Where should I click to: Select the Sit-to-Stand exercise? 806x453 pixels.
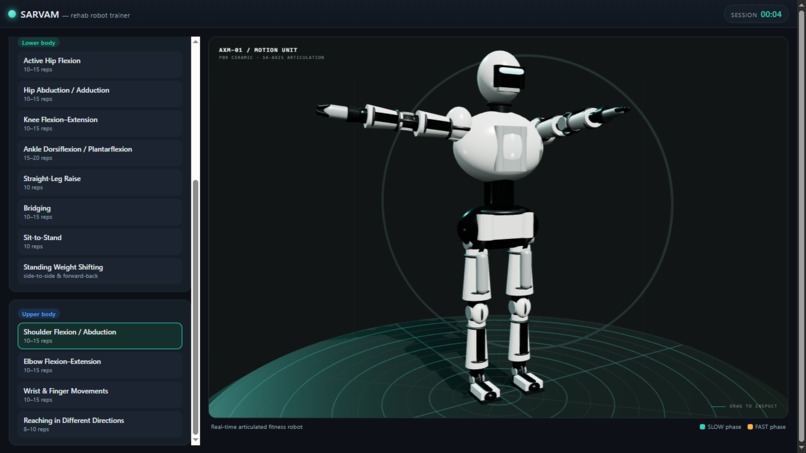100,241
